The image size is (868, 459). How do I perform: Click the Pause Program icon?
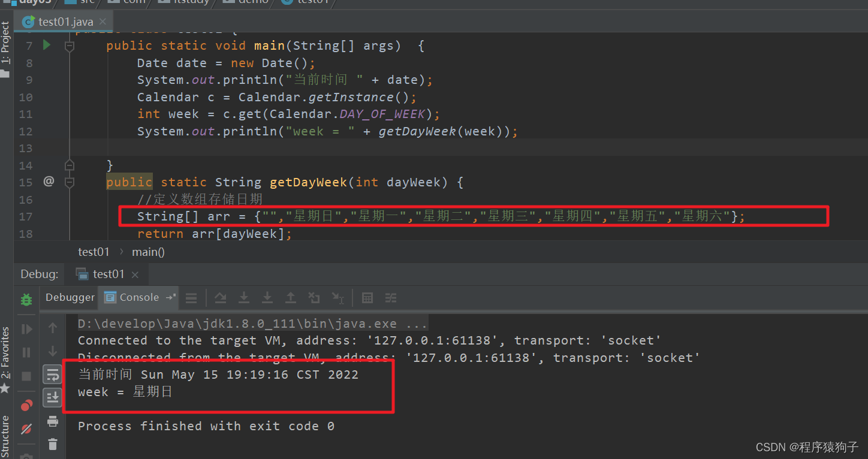point(26,352)
